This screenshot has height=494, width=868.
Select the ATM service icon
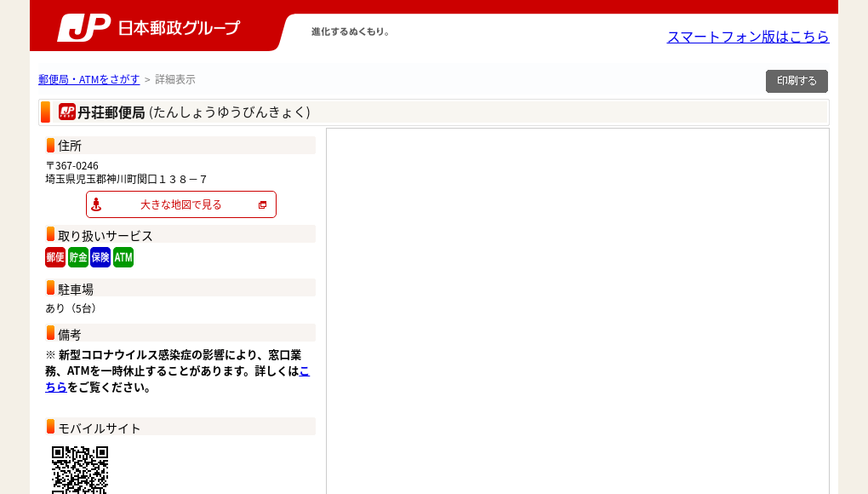click(123, 256)
